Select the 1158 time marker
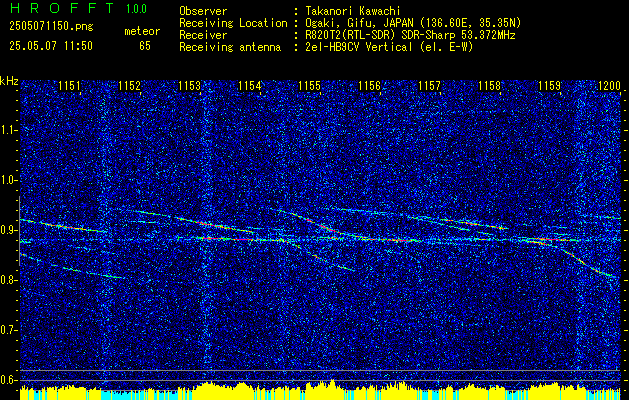 pos(489,85)
